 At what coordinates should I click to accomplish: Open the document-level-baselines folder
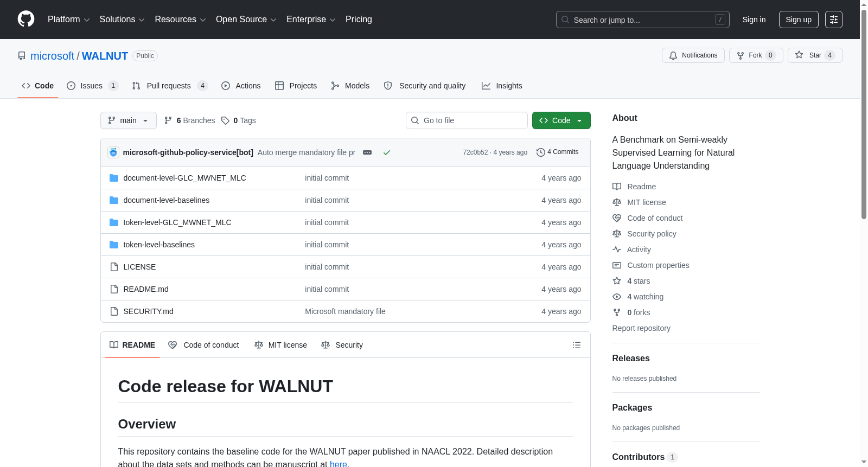tap(167, 200)
